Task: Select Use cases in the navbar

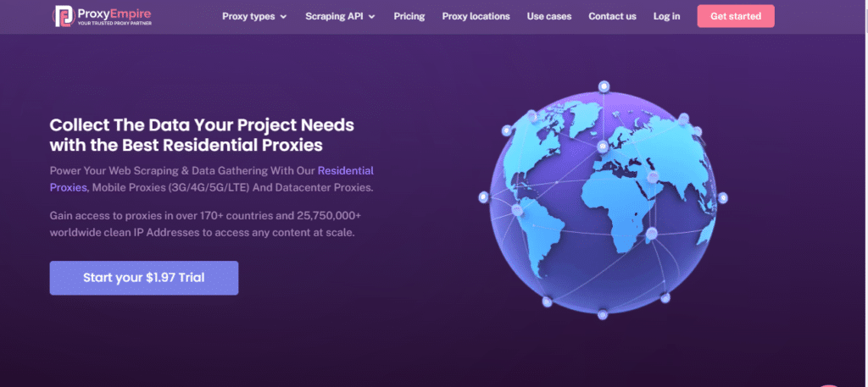Action: point(549,17)
